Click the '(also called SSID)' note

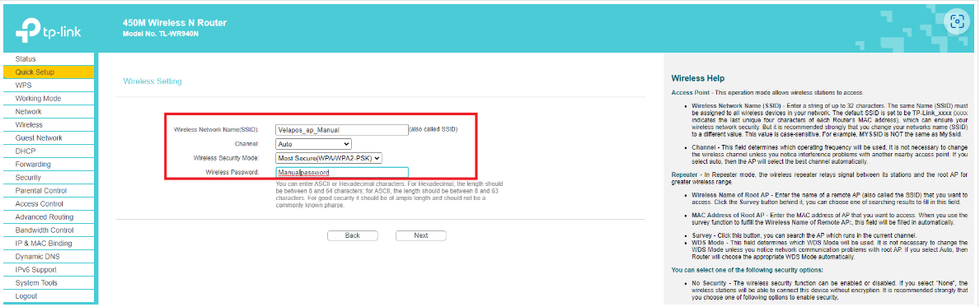433,130
